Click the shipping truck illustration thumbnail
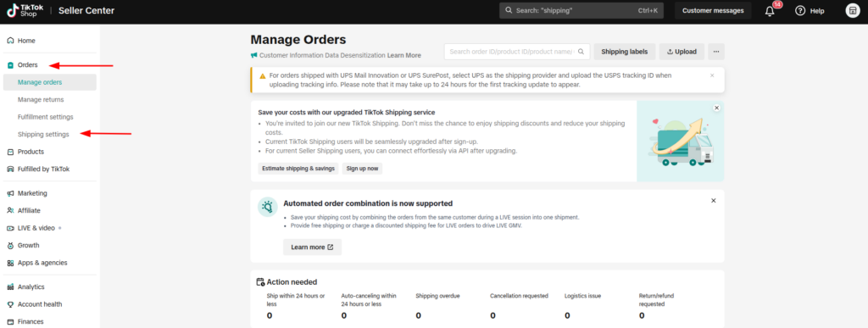 point(681,142)
